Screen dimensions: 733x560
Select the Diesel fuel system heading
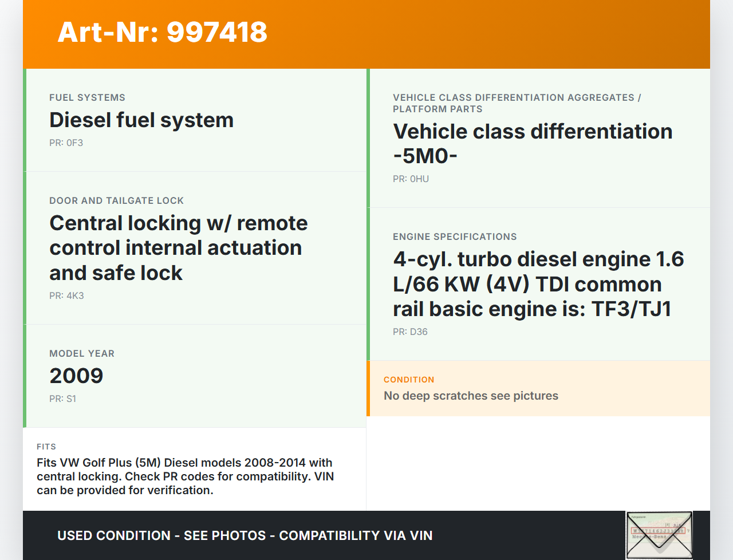(141, 120)
